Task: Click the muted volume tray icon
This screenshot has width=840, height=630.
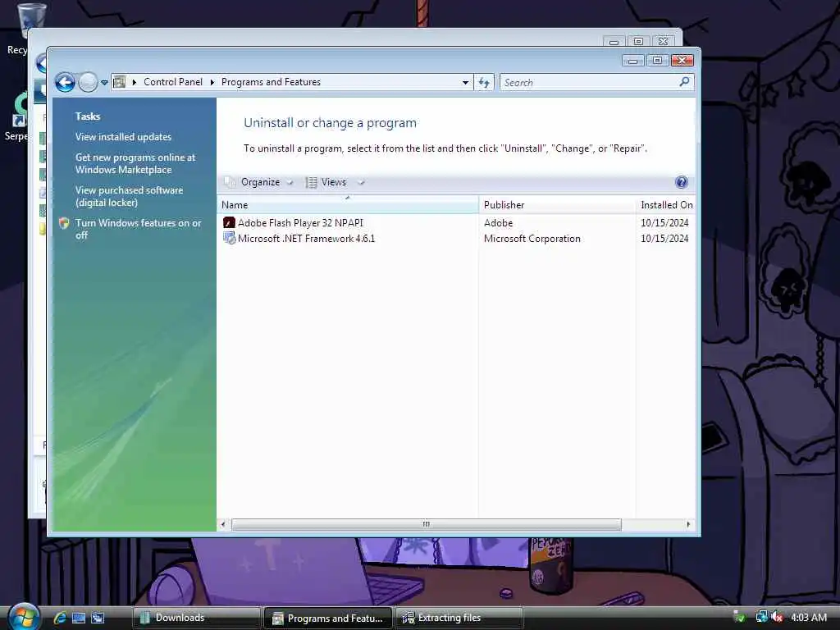Action: [778, 617]
